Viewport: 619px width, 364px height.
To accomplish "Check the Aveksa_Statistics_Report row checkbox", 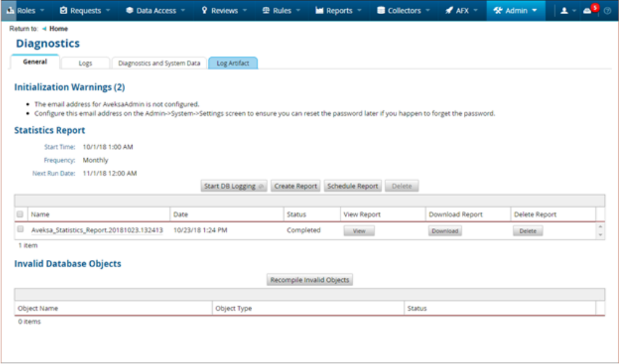I will [x=21, y=230].
